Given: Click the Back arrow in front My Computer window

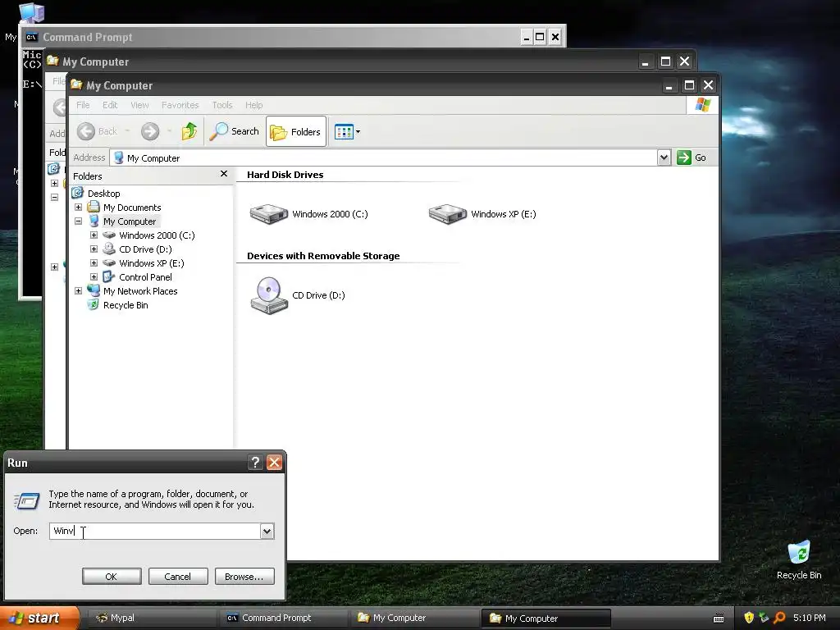Looking at the screenshot, I should coord(85,131).
